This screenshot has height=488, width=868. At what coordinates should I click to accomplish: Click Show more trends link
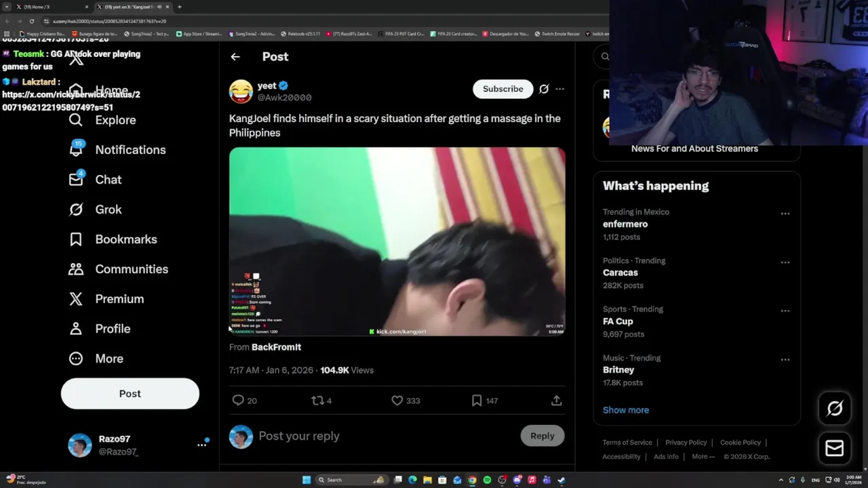coord(626,410)
